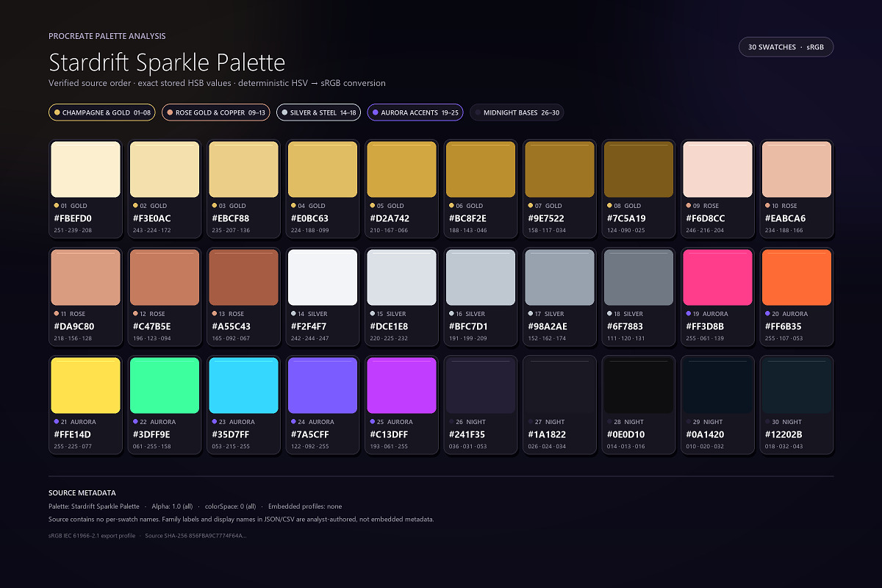Pick the #F2F4F7 silver swatch

point(323,277)
